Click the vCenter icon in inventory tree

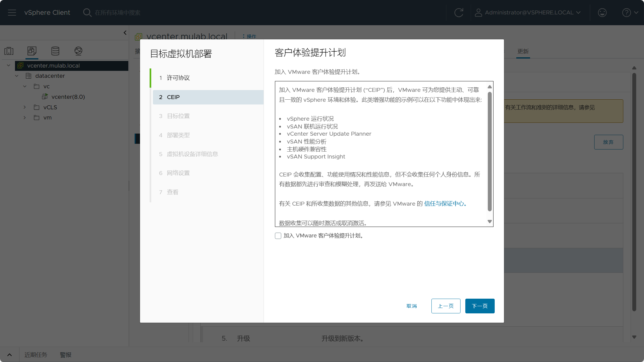(20, 65)
